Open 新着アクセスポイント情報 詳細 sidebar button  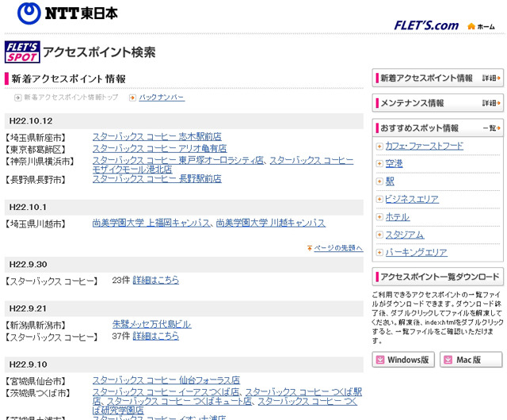click(x=438, y=78)
